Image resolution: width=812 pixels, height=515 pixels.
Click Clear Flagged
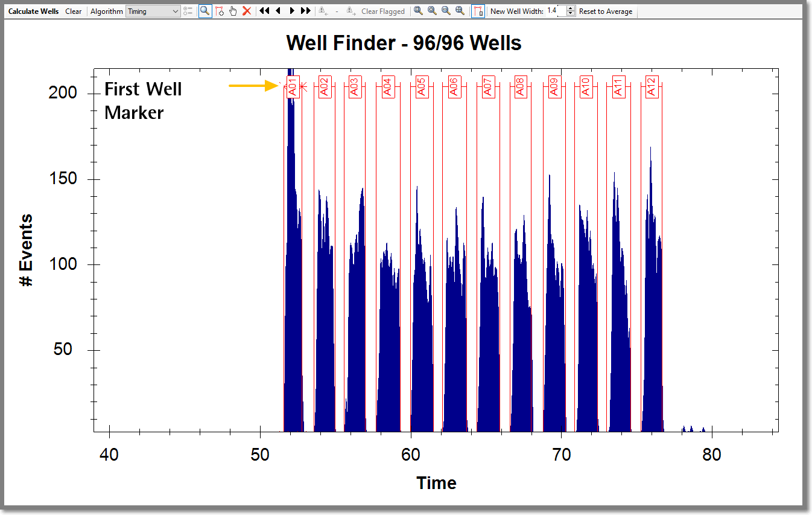[x=384, y=10]
